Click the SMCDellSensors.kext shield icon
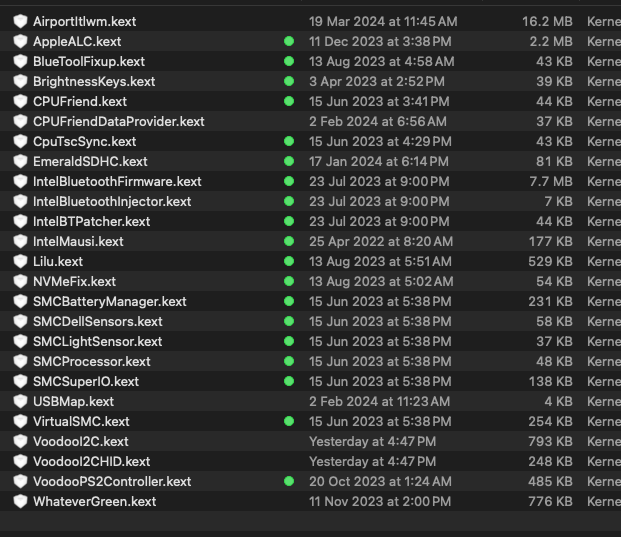 coord(20,321)
